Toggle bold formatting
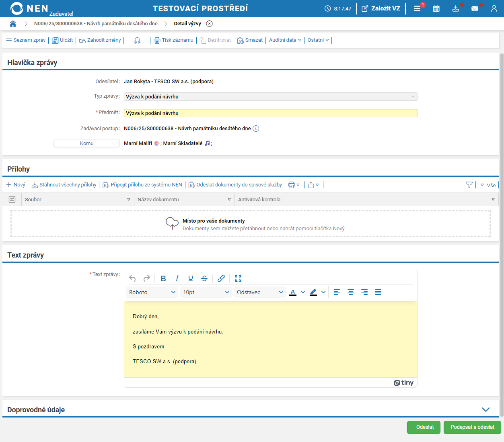Viewport: 504px width, 442px height. 163,278
